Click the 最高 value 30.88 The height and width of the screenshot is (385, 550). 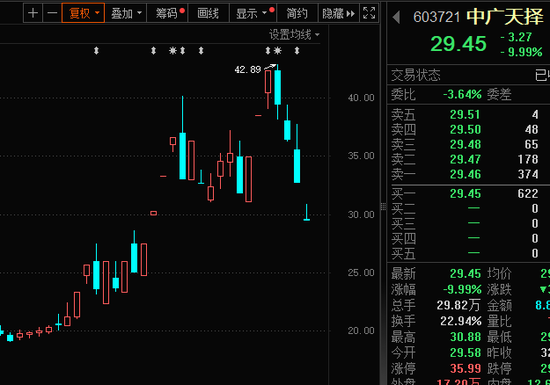pos(465,337)
